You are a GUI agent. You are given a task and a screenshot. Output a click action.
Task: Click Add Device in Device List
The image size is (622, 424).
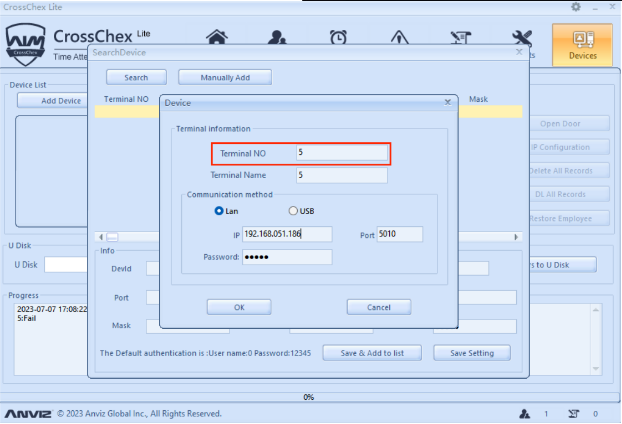coord(53,101)
